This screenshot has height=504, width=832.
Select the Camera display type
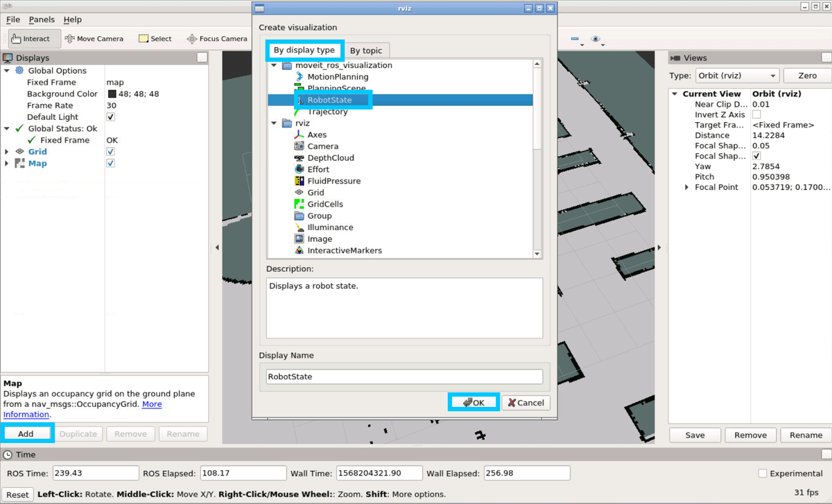[321, 146]
